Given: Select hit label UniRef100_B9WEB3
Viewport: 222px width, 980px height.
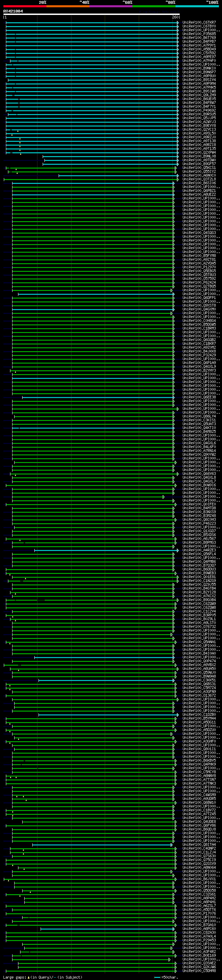Looking at the screenshot, I should (x=199, y=573).
